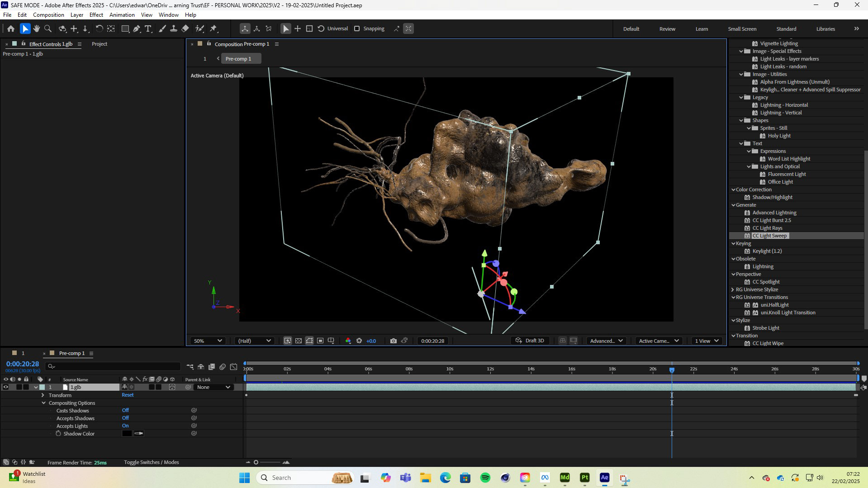Open the 50% magnification dropdown
868x488 pixels.
(x=208, y=341)
